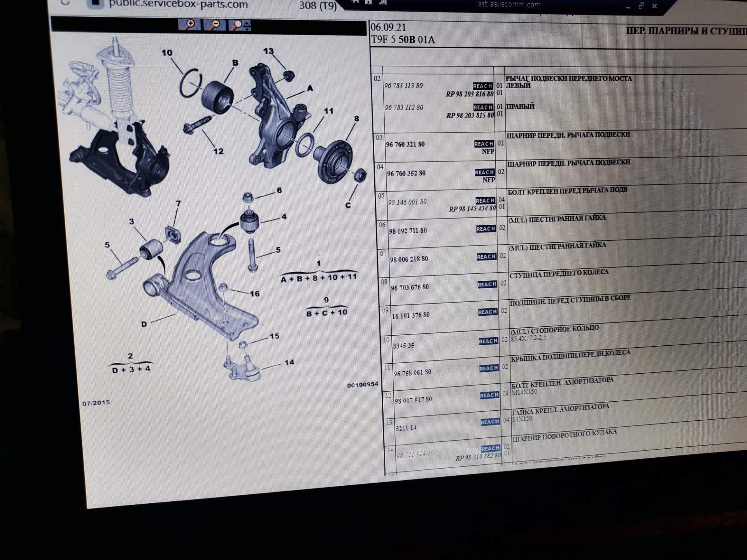Open replacement part RP 98 203 816 80
Image resolution: width=747 pixels, height=560 pixels.
(x=469, y=94)
